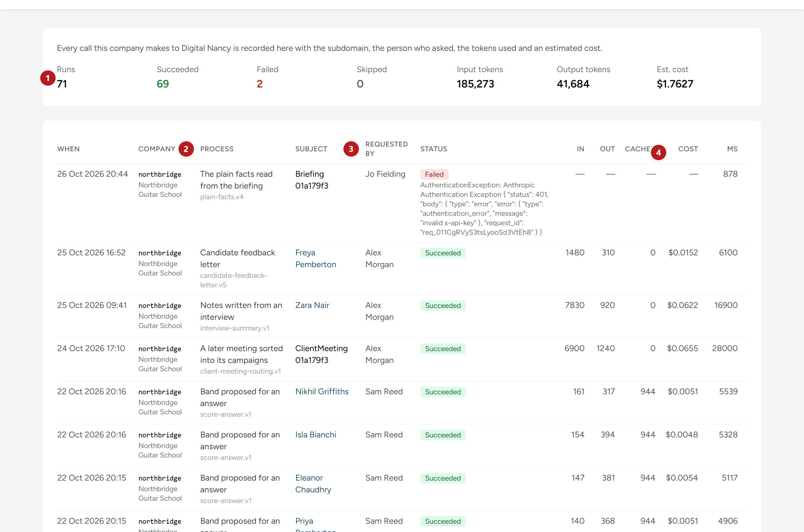Click the STATUS column header
804x532 pixels.
point(434,149)
